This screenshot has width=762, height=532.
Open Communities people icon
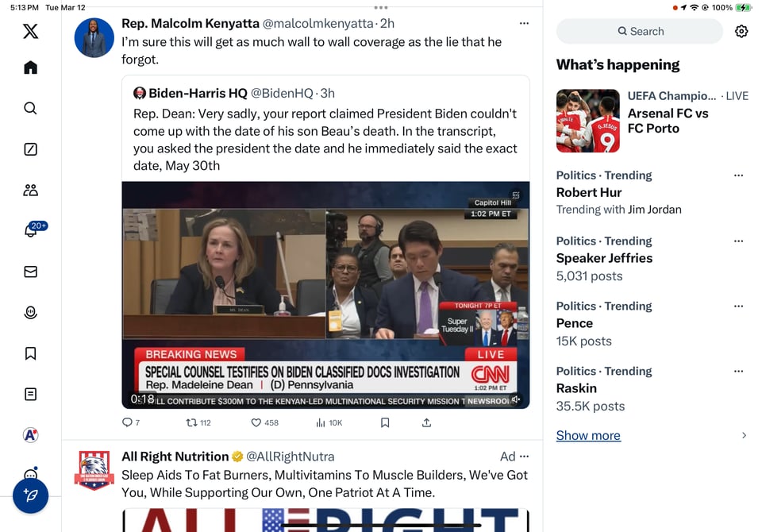30,190
